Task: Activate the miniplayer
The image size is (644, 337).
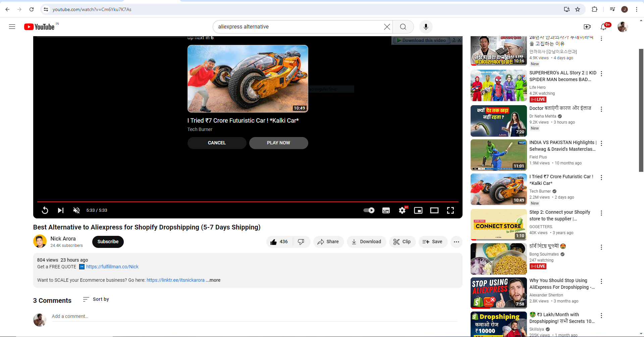Action: coord(418,210)
